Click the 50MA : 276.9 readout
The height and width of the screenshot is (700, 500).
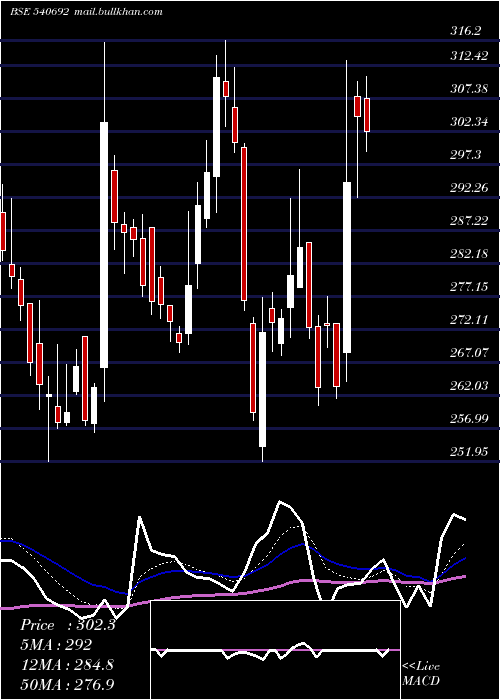[67, 684]
